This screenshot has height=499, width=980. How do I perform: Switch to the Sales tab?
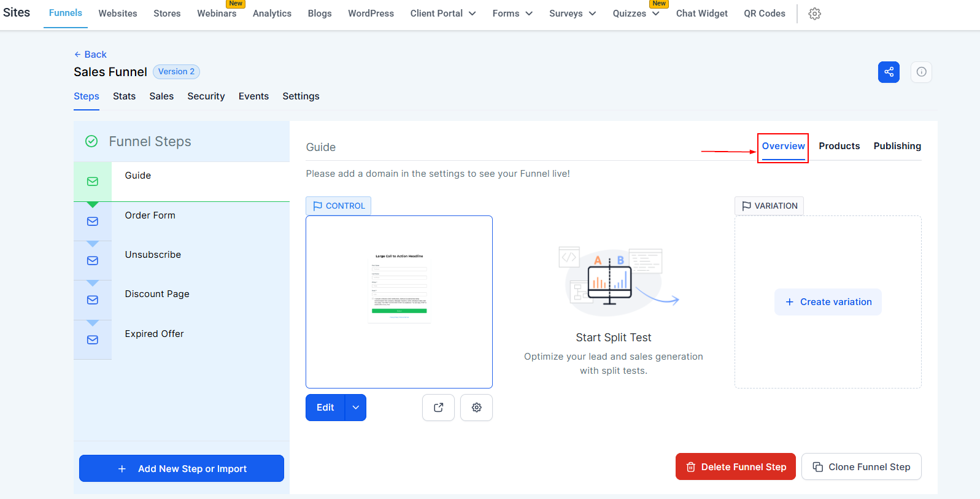(x=161, y=96)
